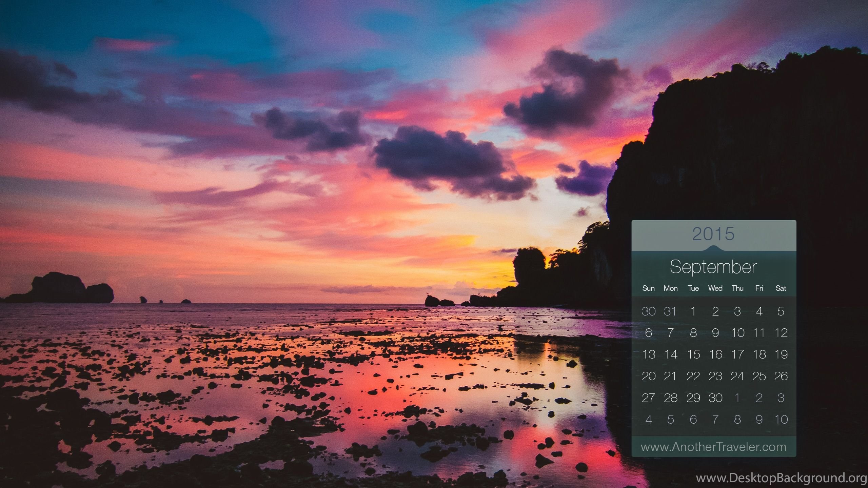Select September 18 in the calendar
Image resolution: width=868 pixels, height=488 pixels.
759,354
